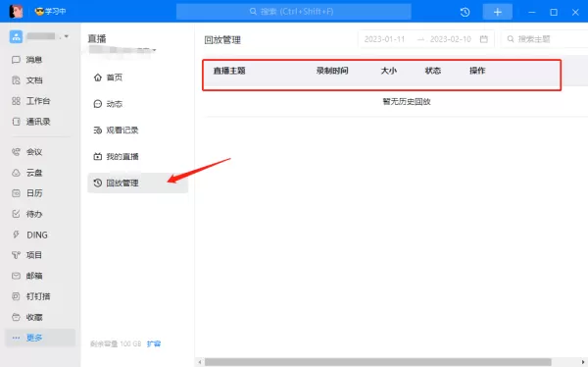Open the calendar icon in date range
Screen dimensions: 588x367
pos(484,39)
